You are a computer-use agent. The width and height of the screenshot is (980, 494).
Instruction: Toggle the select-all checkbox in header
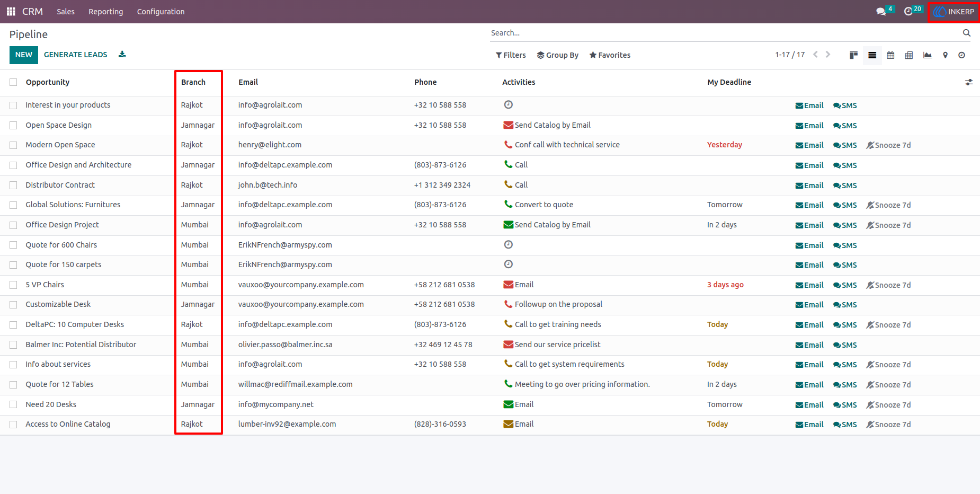(13, 82)
